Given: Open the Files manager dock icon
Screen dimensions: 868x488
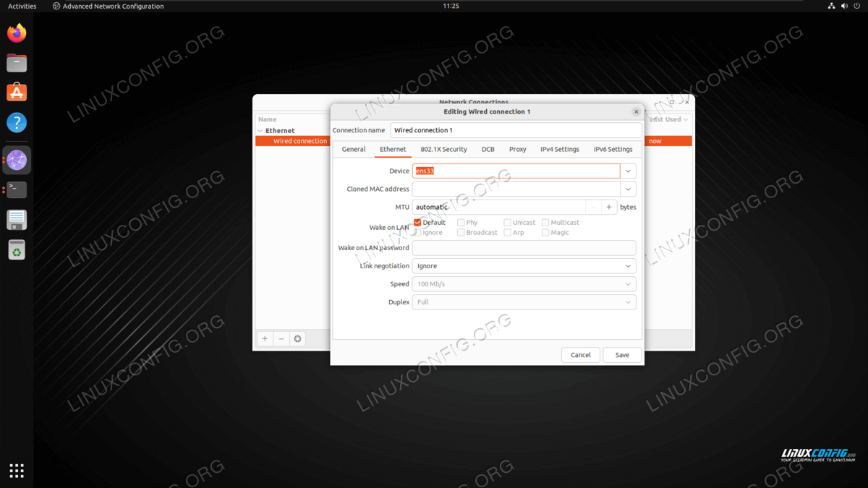Looking at the screenshot, I should tap(17, 63).
